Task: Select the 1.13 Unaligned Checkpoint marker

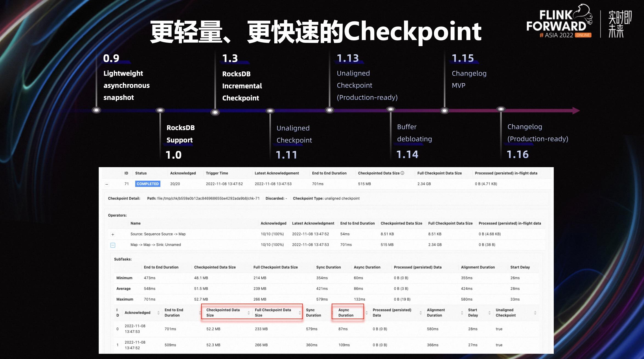Action: pos(330,110)
